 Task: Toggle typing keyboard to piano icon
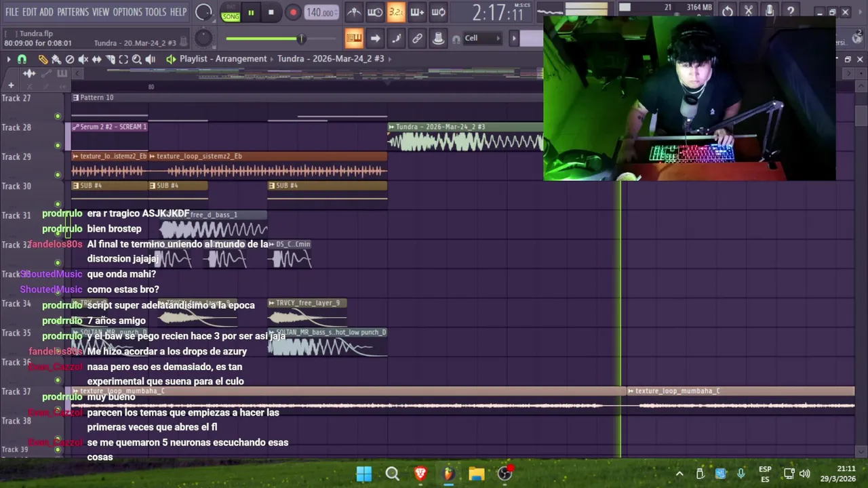(x=354, y=38)
